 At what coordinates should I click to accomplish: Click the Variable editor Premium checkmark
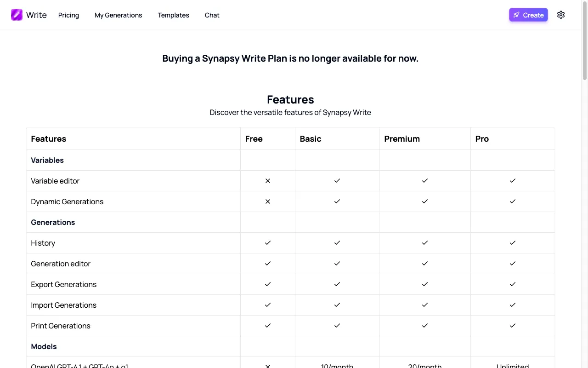[x=425, y=181]
